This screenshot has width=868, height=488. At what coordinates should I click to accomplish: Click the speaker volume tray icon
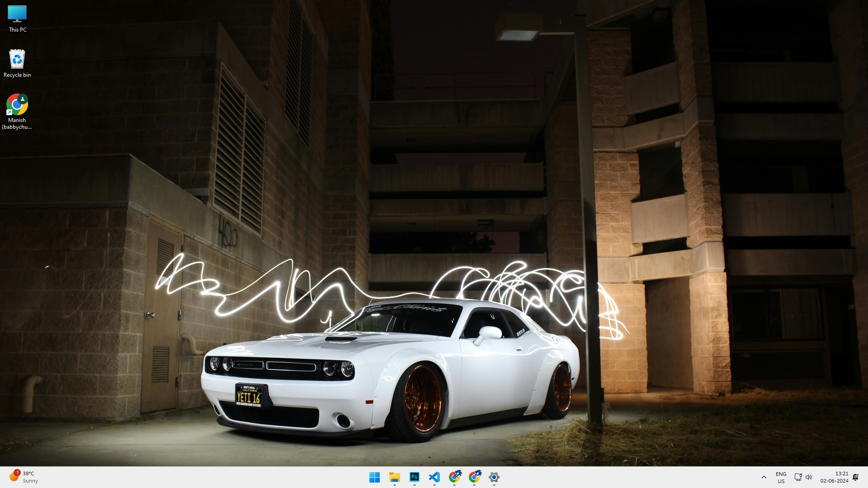pos(809,477)
